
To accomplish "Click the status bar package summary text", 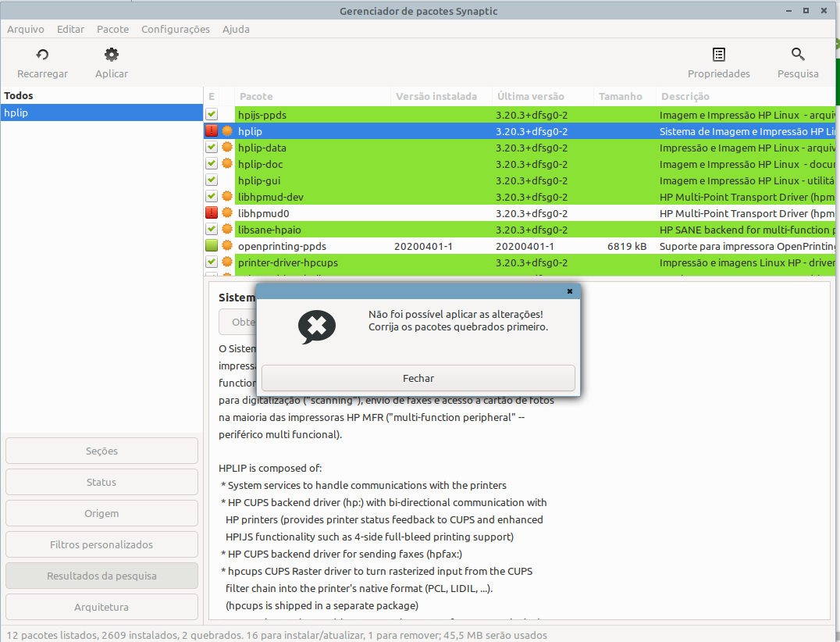I will coord(277,635).
